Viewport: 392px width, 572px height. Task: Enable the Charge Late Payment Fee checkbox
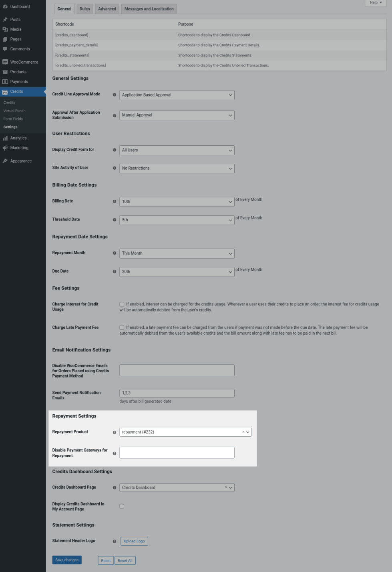tap(122, 327)
